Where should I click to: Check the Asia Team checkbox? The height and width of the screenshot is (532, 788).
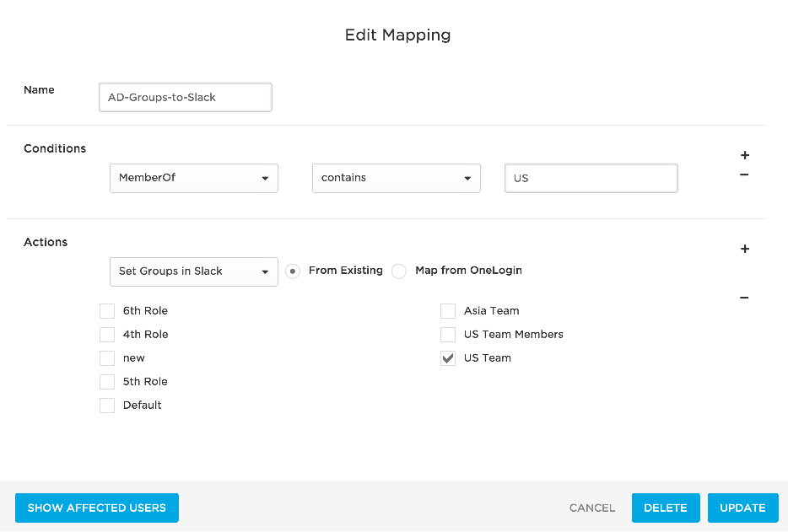coord(448,311)
